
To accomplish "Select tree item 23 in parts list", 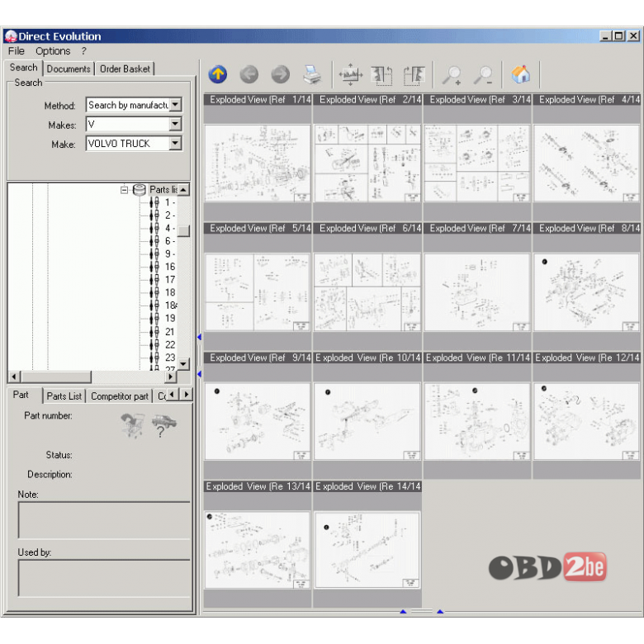I will point(163,358).
